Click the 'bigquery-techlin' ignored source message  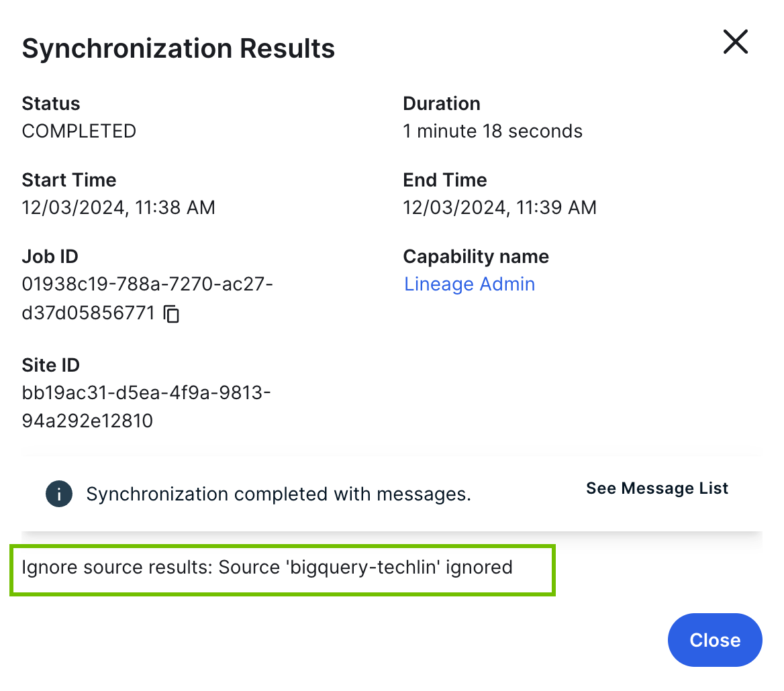[x=266, y=568]
